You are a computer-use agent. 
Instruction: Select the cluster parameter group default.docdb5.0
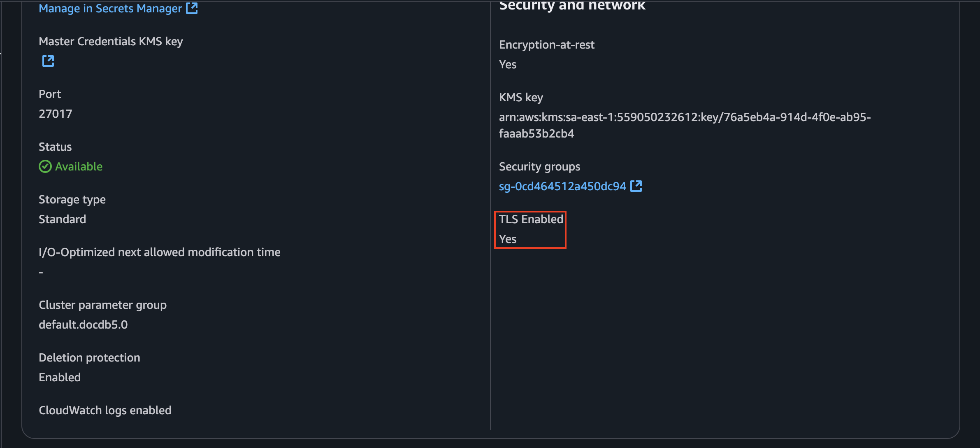click(x=83, y=324)
